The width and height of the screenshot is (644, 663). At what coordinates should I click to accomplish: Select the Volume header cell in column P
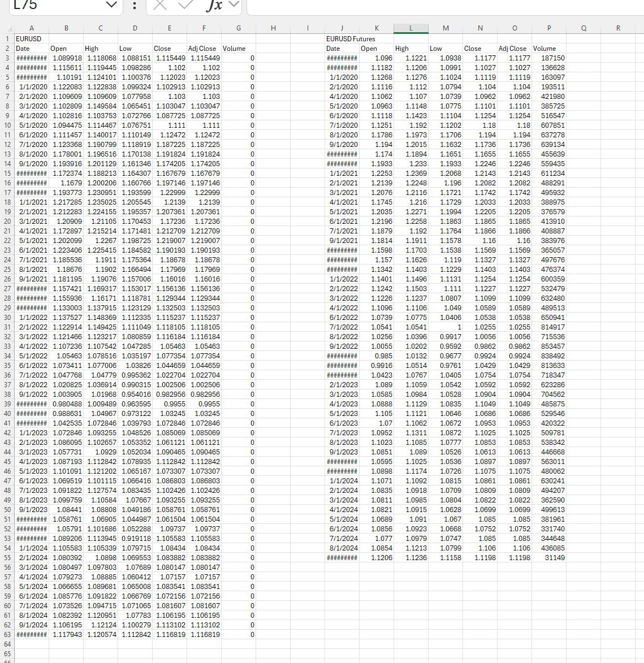[x=548, y=48]
